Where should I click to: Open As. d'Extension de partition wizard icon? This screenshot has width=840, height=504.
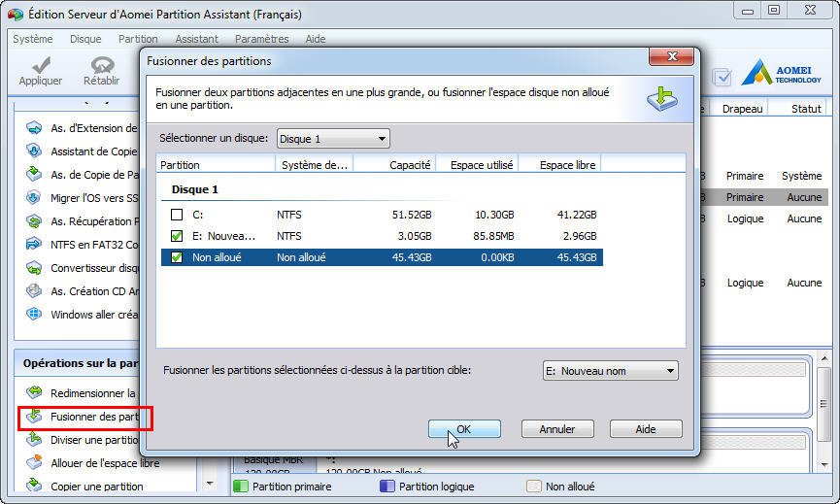(34, 128)
